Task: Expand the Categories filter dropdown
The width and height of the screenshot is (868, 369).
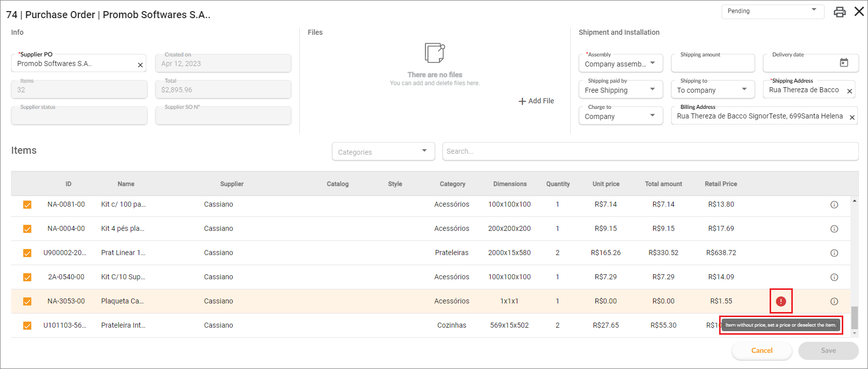Action: coord(383,152)
